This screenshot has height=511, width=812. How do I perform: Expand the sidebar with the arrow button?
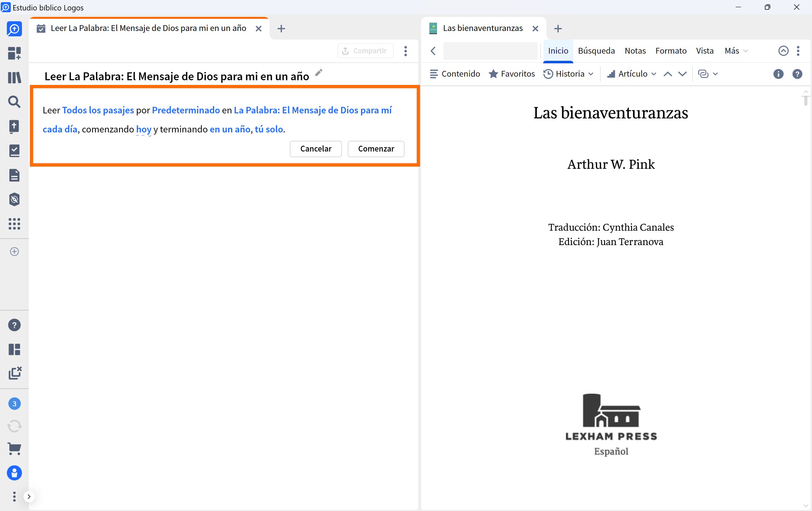point(29,497)
